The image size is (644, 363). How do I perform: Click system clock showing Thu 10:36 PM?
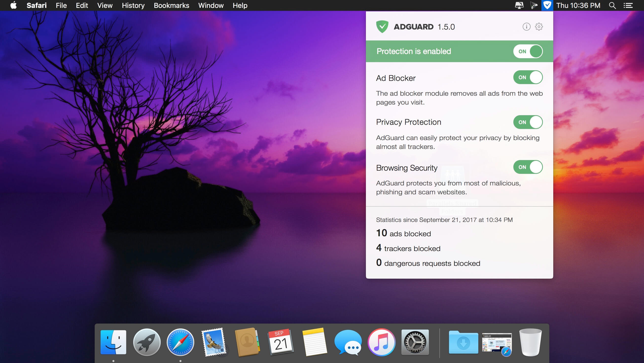tap(578, 5)
